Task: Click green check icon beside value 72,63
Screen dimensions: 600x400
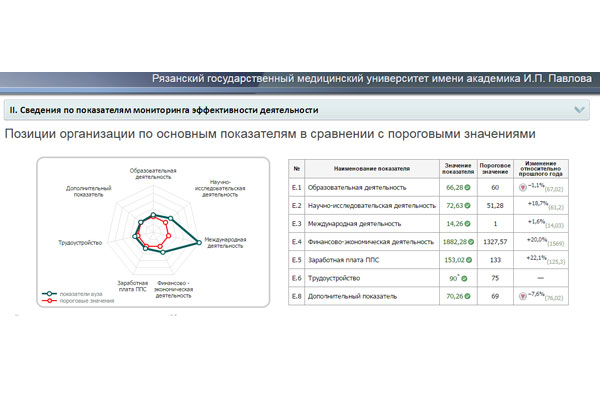Action: pyautogui.click(x=468, y=205)
